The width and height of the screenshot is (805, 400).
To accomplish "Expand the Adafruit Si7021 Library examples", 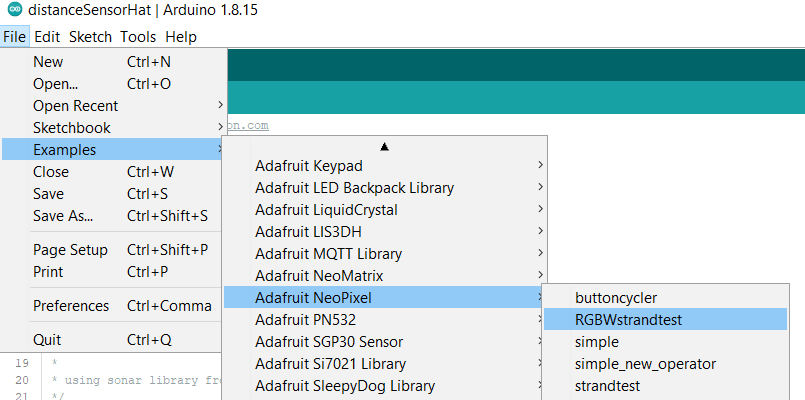I will (383, 364).
